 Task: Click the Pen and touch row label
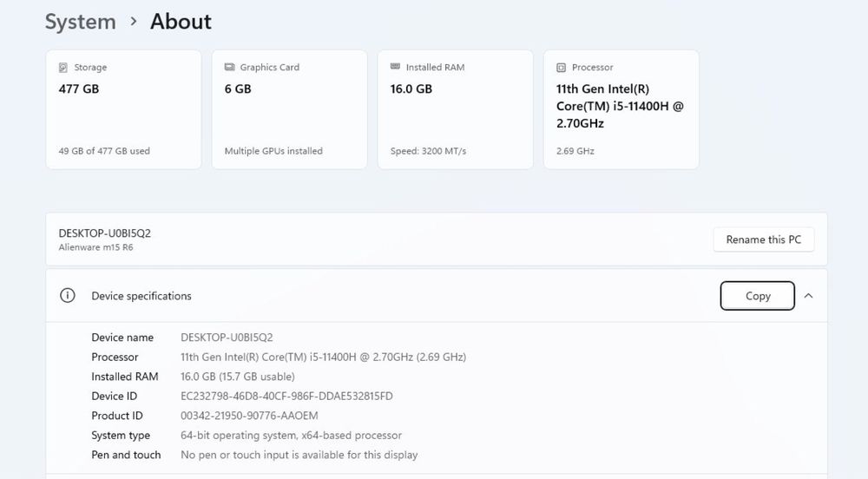pos(126,455)
